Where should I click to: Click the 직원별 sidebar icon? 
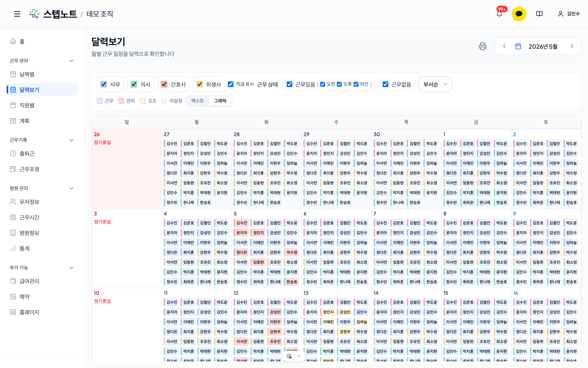click(13, 105)
